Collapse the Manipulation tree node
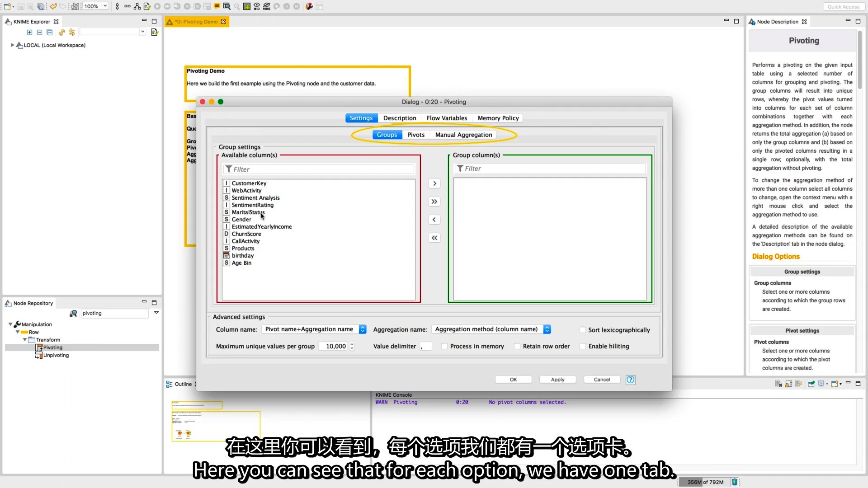Image resolution: width=868 pixels, height=488 pixels. point(10,324)
